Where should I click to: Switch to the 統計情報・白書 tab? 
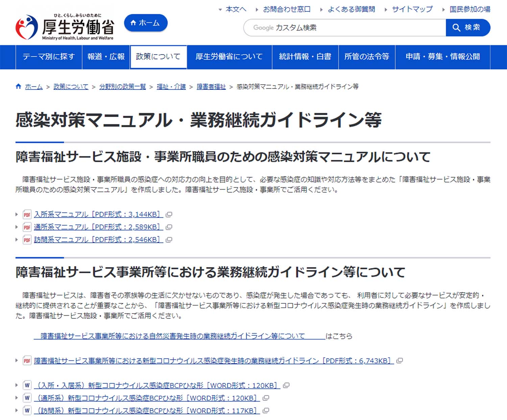(x=305, y=57)
